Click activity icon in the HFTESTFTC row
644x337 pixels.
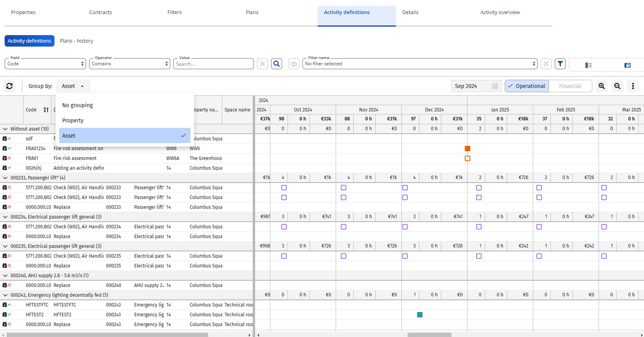[5, 305]
